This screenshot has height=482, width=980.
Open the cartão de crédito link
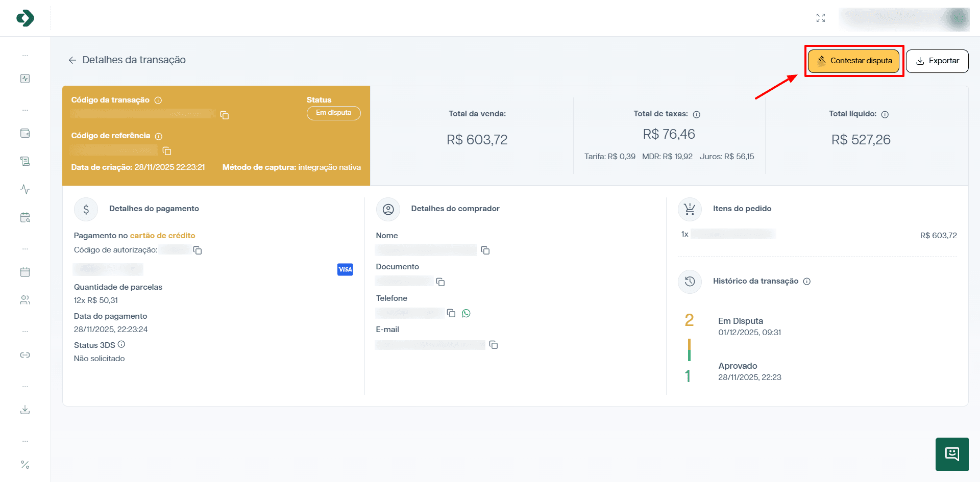pyautogui.click(x=162, y=235)
